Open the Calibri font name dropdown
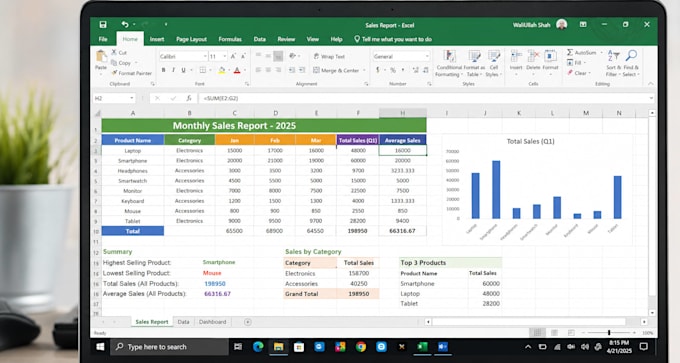680x363 pixels. tap(205, 56)
